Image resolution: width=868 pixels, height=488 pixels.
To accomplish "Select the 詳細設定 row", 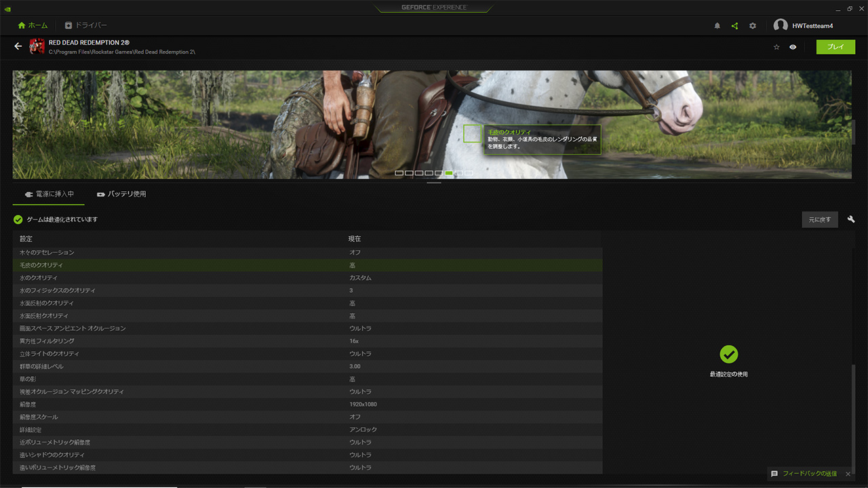I will click(307, 430).
